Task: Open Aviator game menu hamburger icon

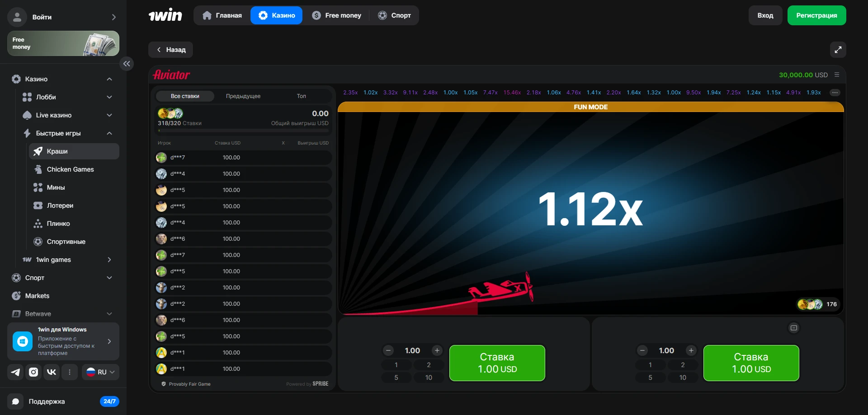Action: [837, 75]
